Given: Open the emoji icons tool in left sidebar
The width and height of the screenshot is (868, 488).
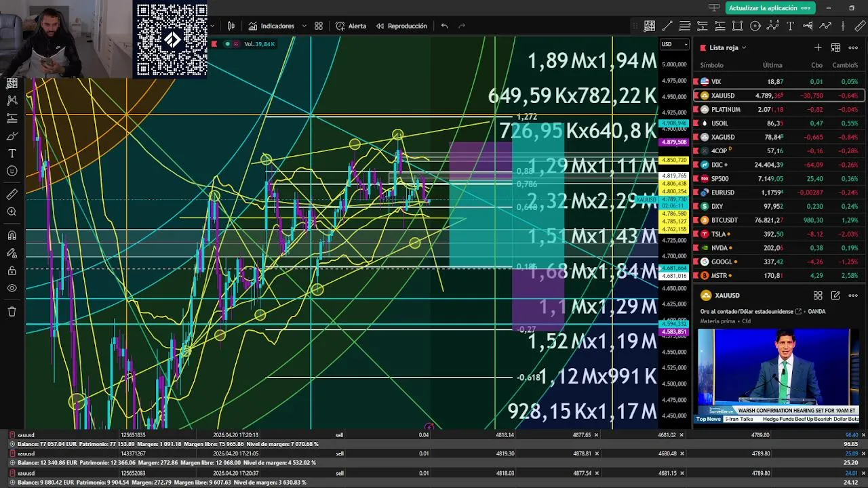Looking at the screenshot, I should [12, 171].
